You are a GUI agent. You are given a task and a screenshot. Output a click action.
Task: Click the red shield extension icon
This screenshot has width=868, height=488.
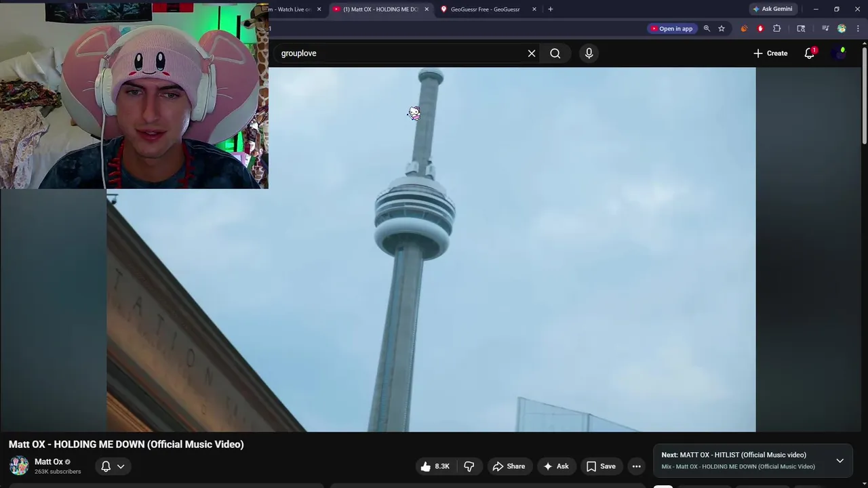tap(760, 28)
